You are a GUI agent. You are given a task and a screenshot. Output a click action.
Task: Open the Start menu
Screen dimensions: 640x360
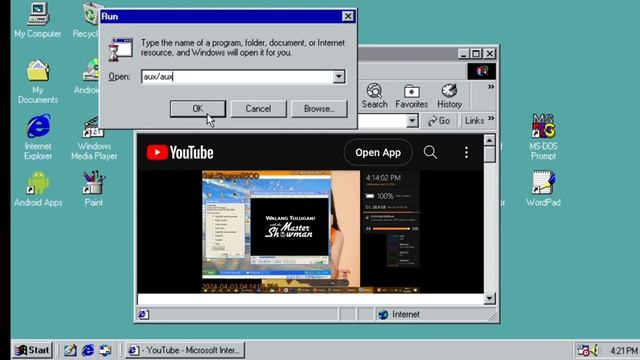tap(32, 350)
